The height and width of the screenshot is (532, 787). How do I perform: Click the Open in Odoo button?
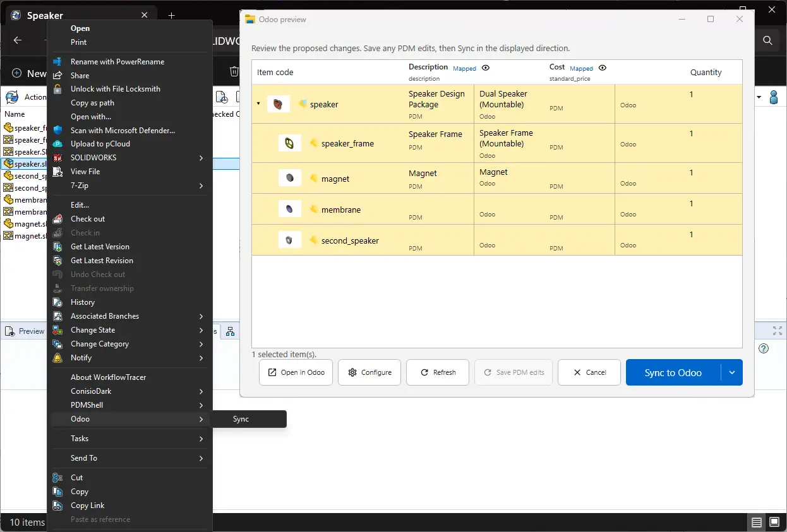pyautogui.click(x=296, y=372)
